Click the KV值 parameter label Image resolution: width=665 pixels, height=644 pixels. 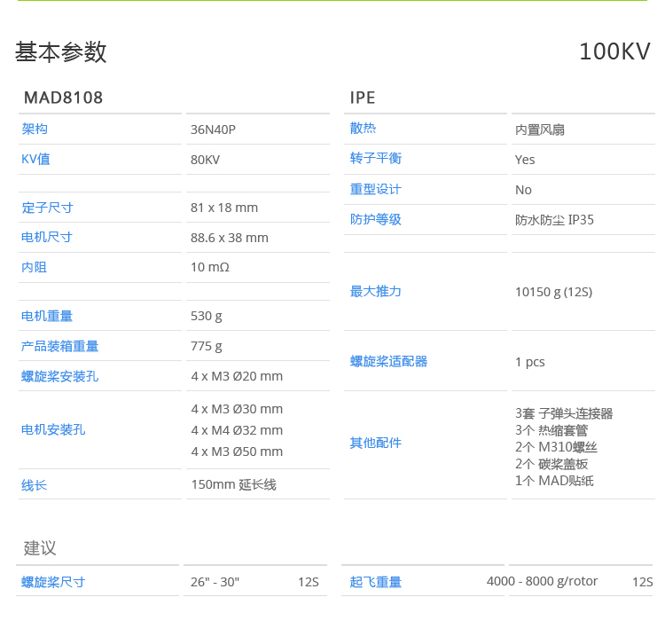(35, 159)
